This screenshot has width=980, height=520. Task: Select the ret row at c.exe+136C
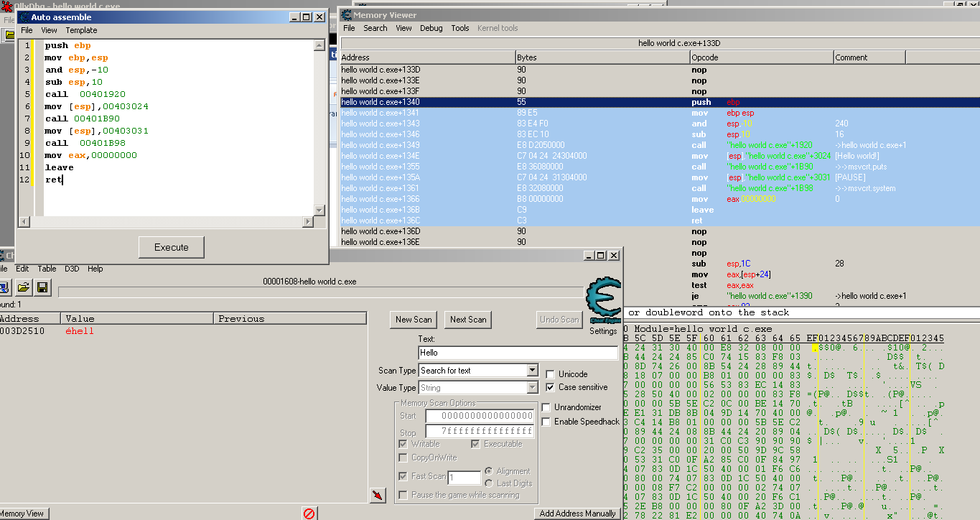coord(659,220)
